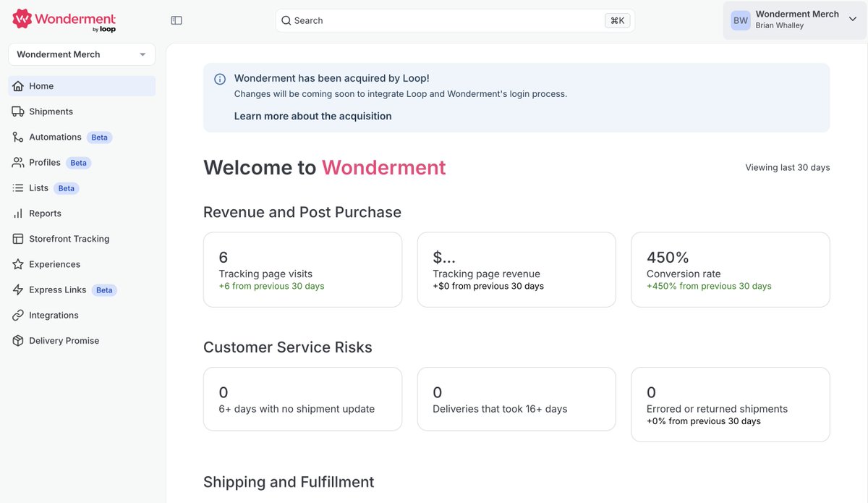
Task: Click the Beta badge next to Automations
Action: [x=99, y=138]
